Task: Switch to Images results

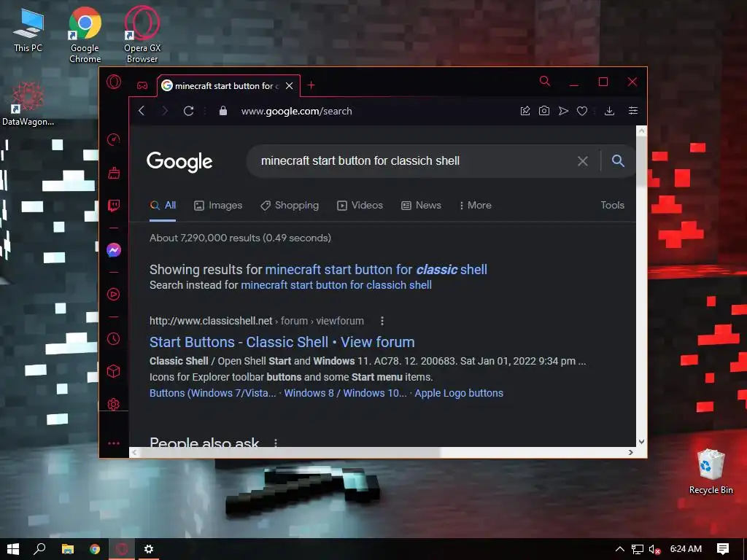Action: tap(218, 205)
